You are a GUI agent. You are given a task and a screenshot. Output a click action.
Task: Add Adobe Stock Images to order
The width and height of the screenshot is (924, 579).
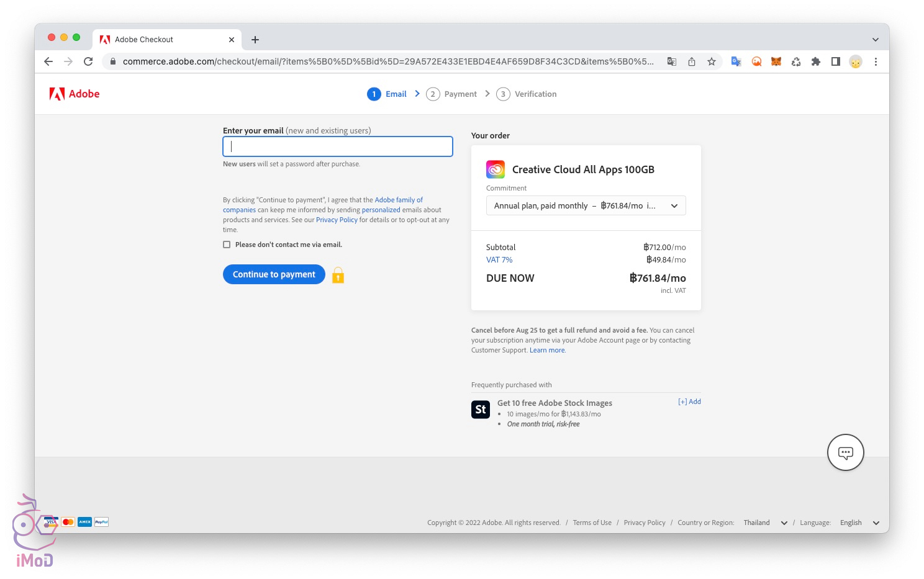(689, 402)
